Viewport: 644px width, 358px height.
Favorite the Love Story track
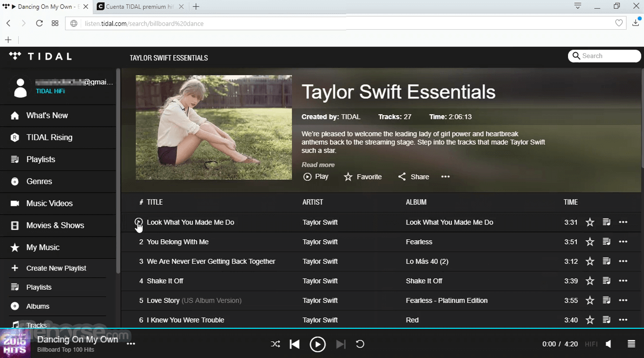coord(590,301)
